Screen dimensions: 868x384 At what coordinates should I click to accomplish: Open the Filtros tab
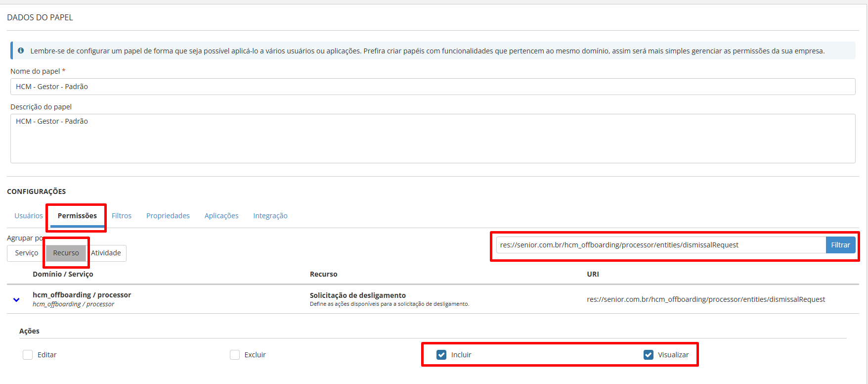[122, 216]
